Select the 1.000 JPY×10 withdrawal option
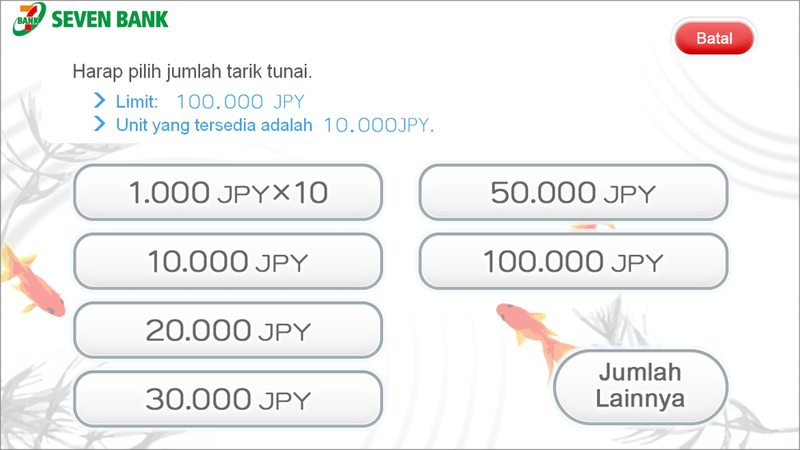The height and width of the screenshot is (450, 800). [x=228, y=192]
